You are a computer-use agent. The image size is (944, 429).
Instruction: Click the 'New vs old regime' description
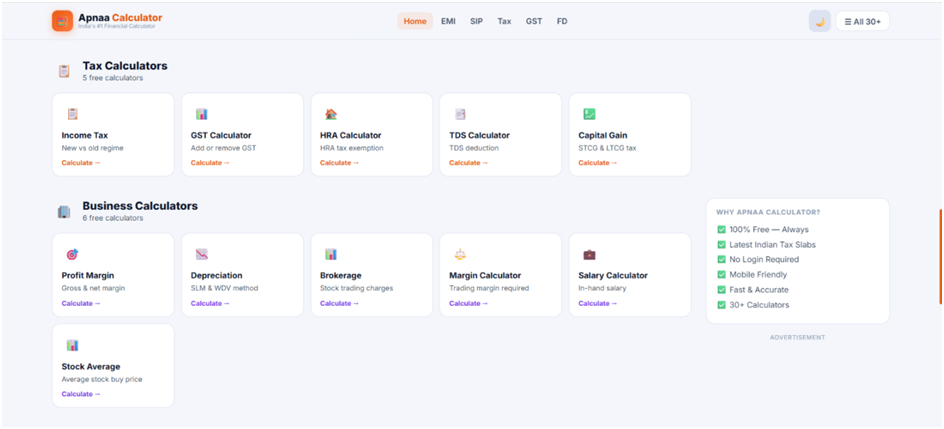pyautogui.click(x=93, y=148)
